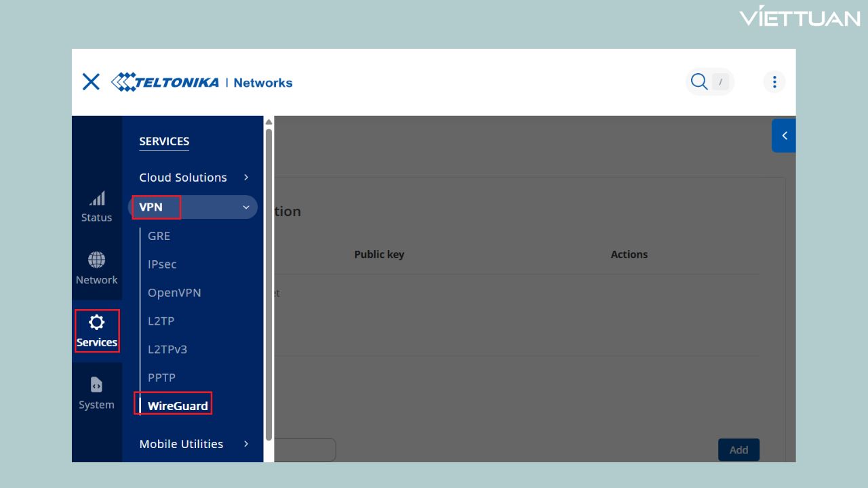Open the WireGuard VPN page
The image size is (868, 488).
pos(178,406)
